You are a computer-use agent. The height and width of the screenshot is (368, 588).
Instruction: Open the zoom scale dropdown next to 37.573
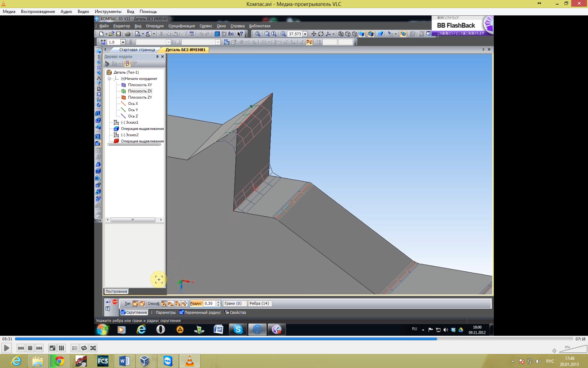tap(305, 34)
